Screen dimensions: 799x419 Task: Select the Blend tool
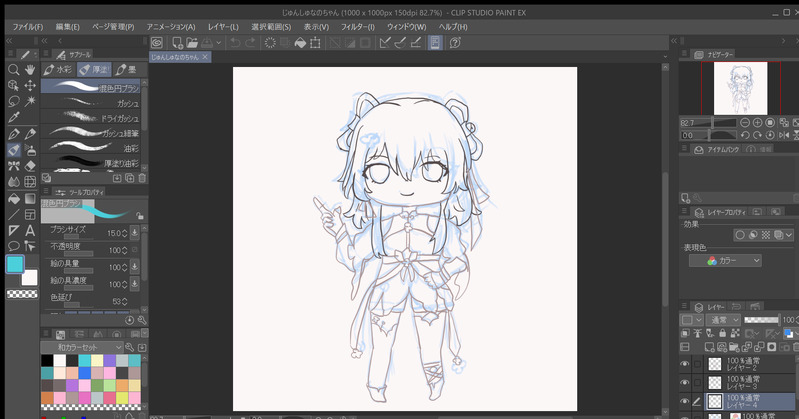coord(14,181)
